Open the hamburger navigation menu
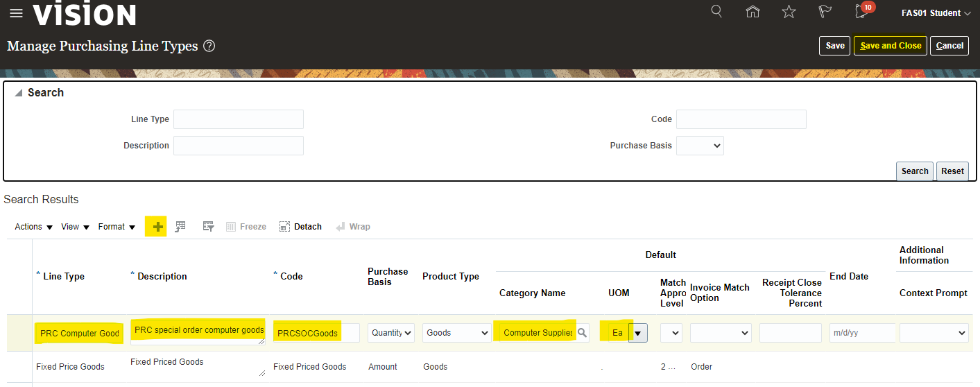This screenshot has width=980, height=387. [16, 13]
